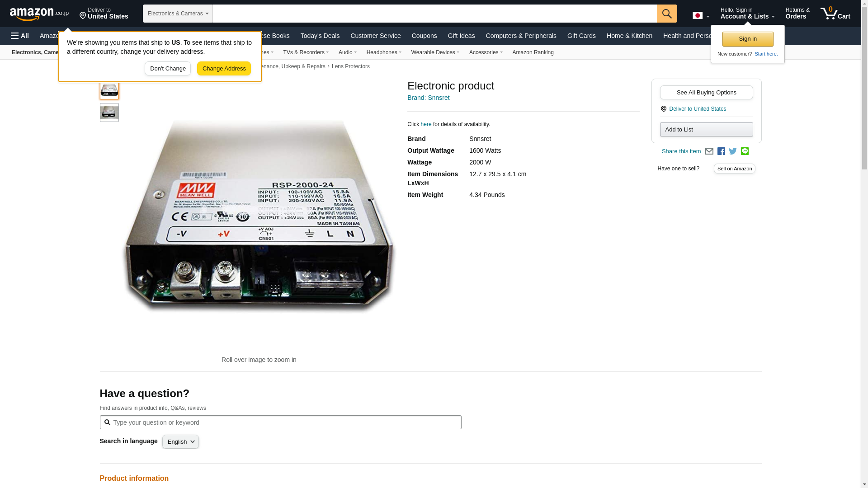Open Today's Deals in navigation bar
Viewport: 868px width, 488px height.
[320, 36]
